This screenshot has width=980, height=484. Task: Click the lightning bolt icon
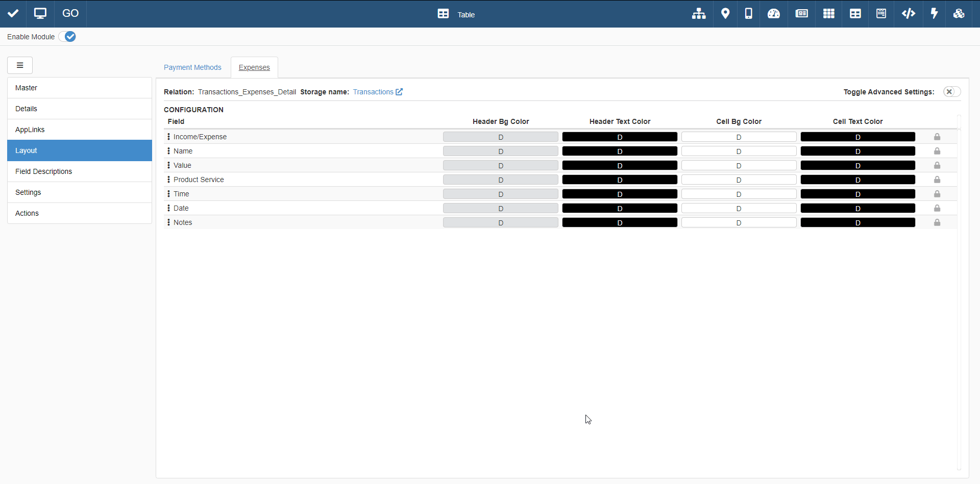[934, 14]
